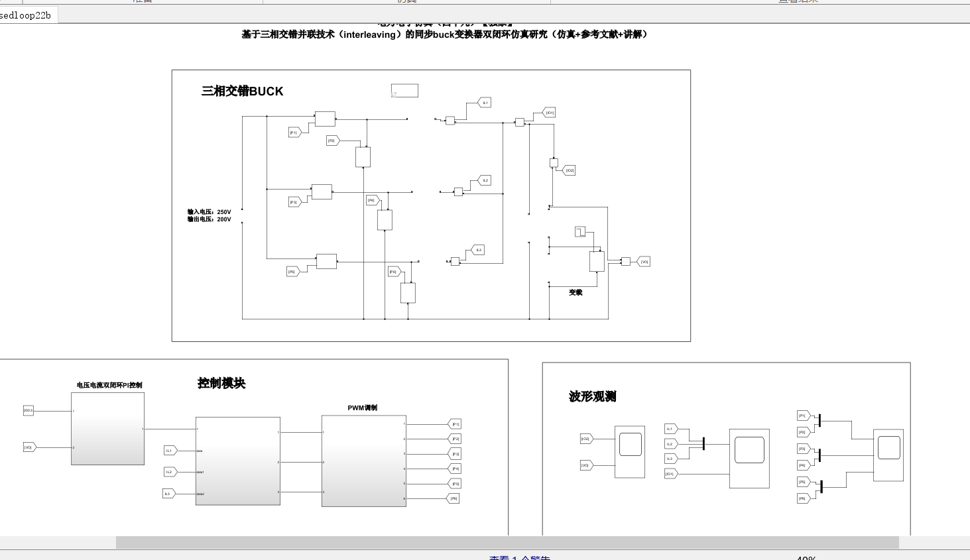The height and width of the screenshot is (560, 970).
Task: Select the VO Goto tag in the BUCK circuit
Action: pyautogui.click(x=644, y=262)
